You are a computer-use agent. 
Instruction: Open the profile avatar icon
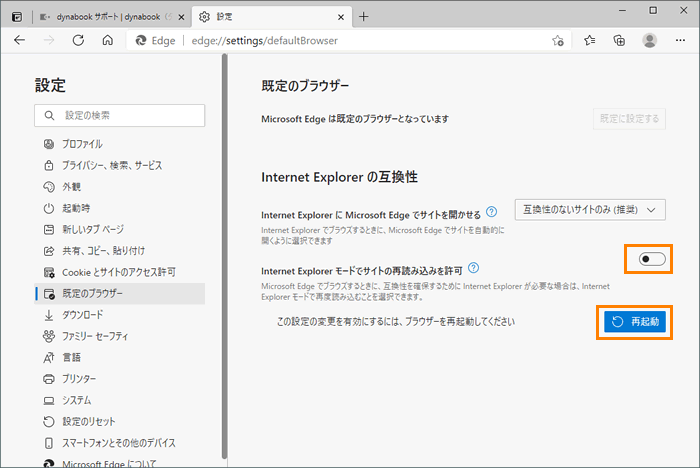click(650, 41)
